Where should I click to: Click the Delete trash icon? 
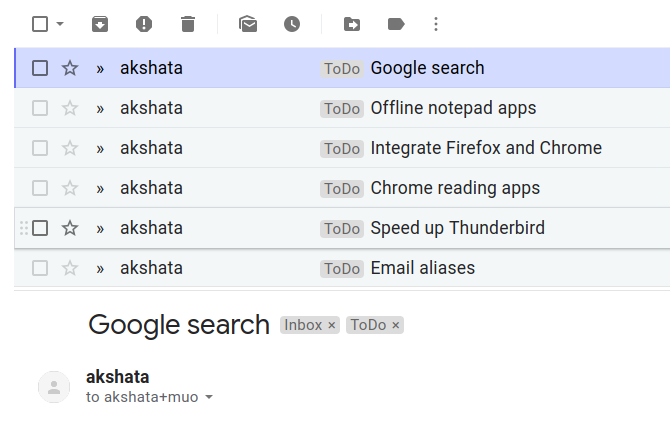pos(188,24)
